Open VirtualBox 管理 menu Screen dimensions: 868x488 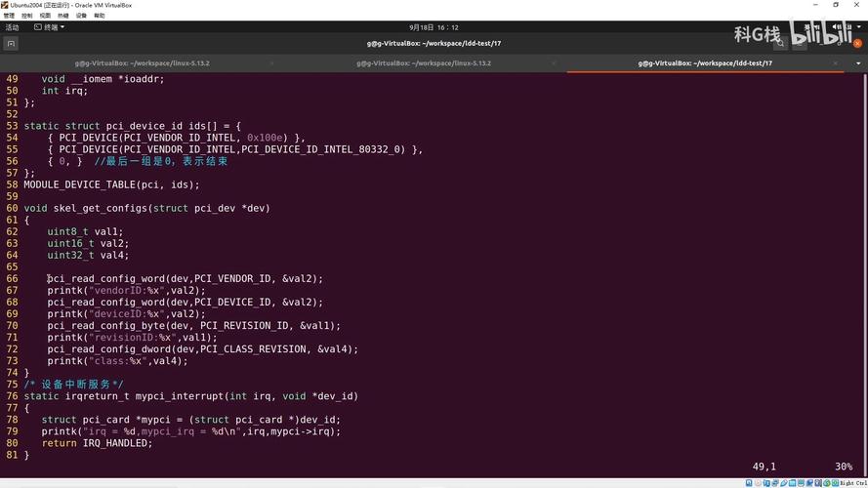click(x=9, y=16)
